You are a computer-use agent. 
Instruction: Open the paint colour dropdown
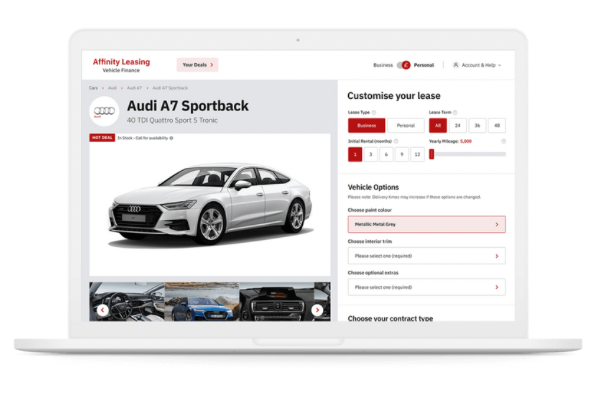click(x=426, y=225)
